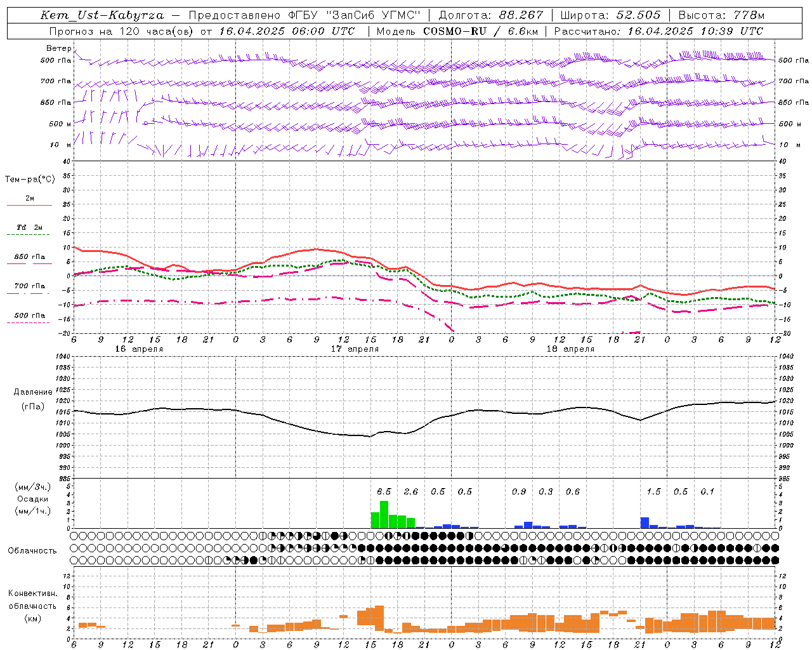Click the 2.6 precipitation total value
This screenshot has height=650, width=812.
pos(411,491)
